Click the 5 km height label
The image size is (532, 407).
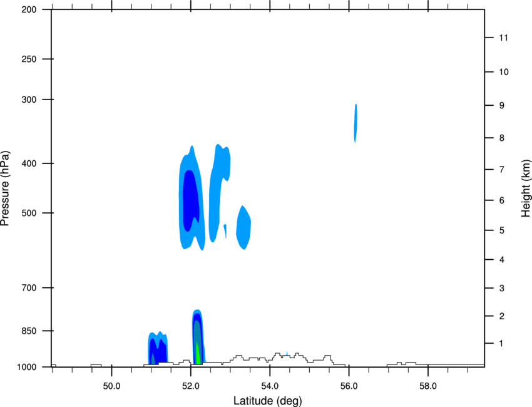[x=502, y=230]
